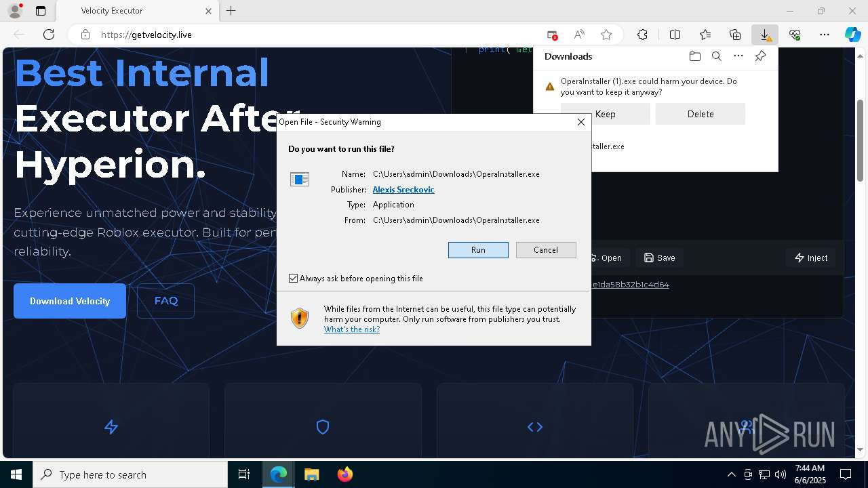Search downloads with magnifier icon
The height and width of the screenshot is (488, 868).
coord(717,56)
